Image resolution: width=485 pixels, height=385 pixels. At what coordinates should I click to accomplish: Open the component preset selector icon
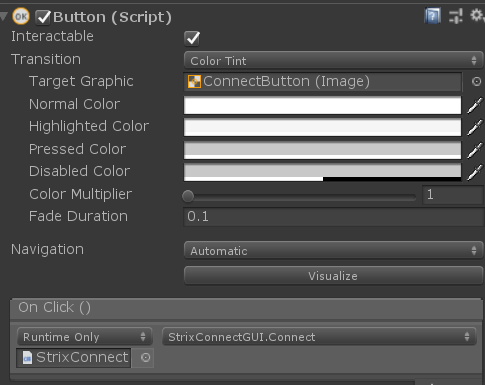point(455,16)
